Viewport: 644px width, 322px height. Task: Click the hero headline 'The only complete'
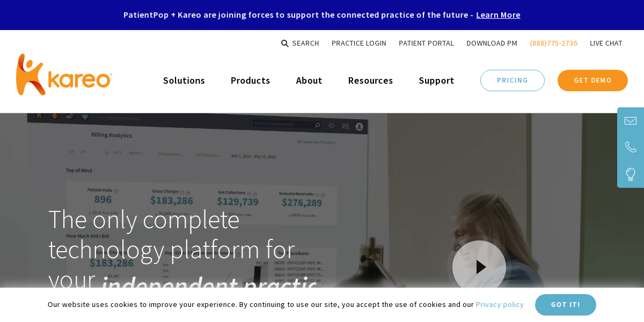144,219
